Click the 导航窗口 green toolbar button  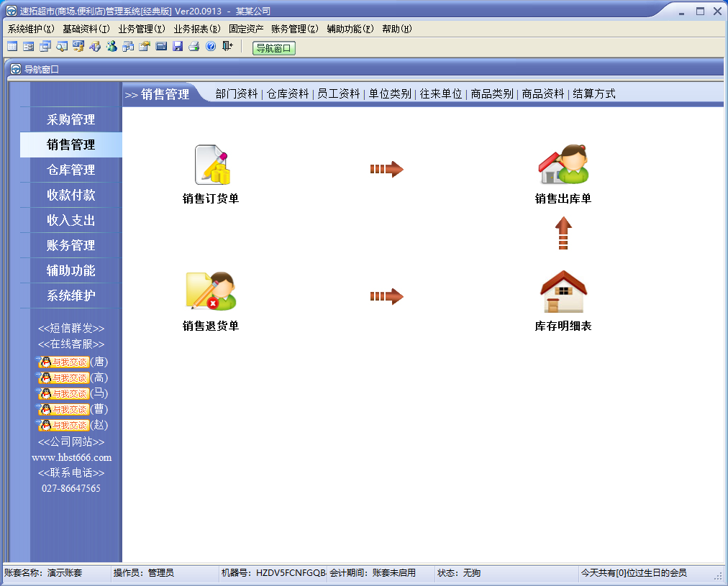(x=274, y=48)
